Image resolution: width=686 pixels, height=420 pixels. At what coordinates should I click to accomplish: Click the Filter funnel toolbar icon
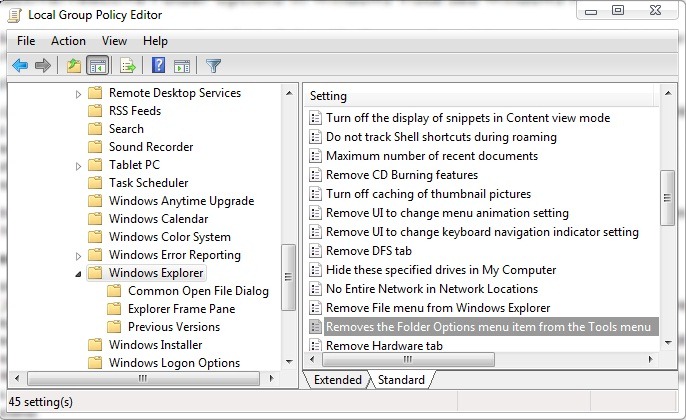pos(214,66)
